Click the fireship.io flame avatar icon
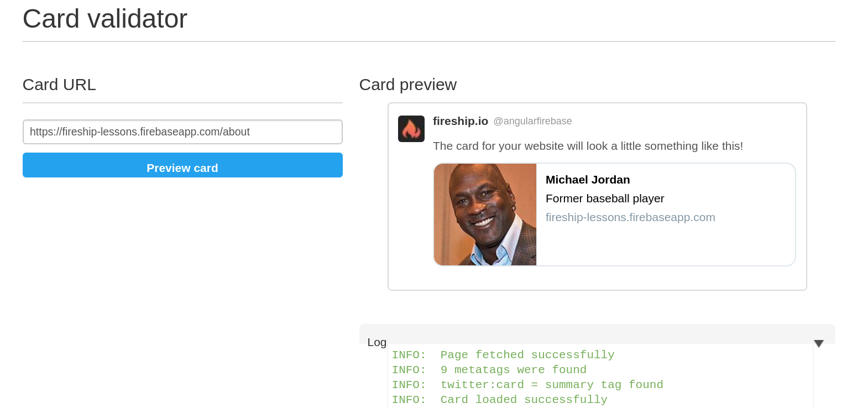The height and width of the screenshot is (408, 868). tap(411, 129)
